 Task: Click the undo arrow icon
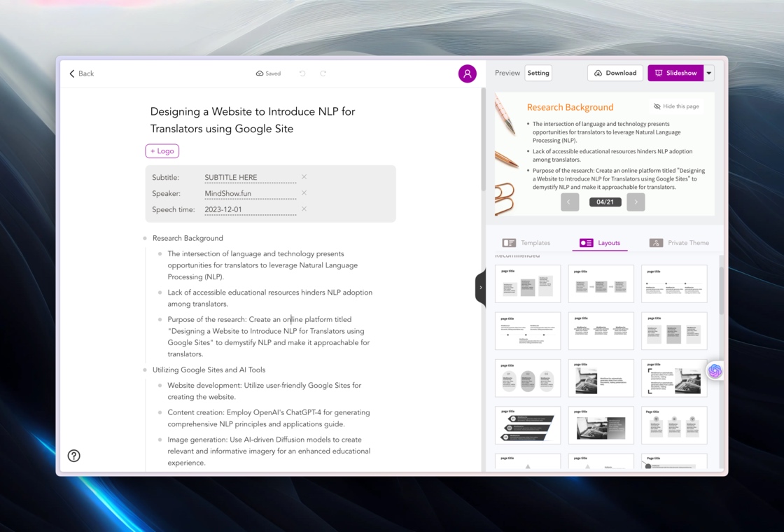pos(302,73)
